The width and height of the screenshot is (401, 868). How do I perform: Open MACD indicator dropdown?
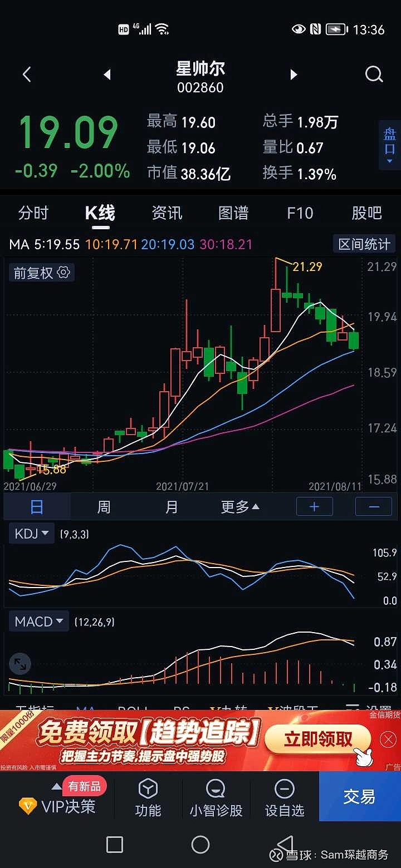(x=39, y=621)
